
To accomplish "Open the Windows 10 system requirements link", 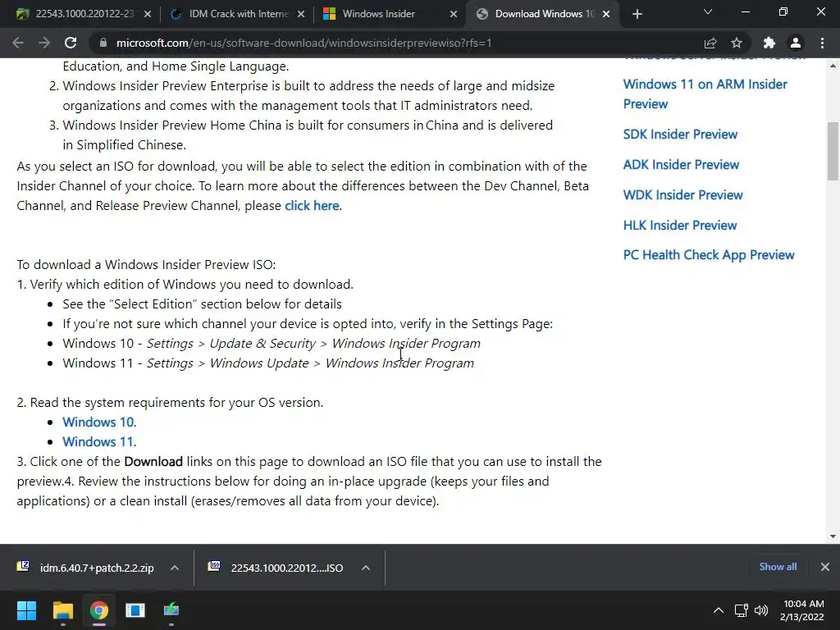I will (x=98, y=422).
